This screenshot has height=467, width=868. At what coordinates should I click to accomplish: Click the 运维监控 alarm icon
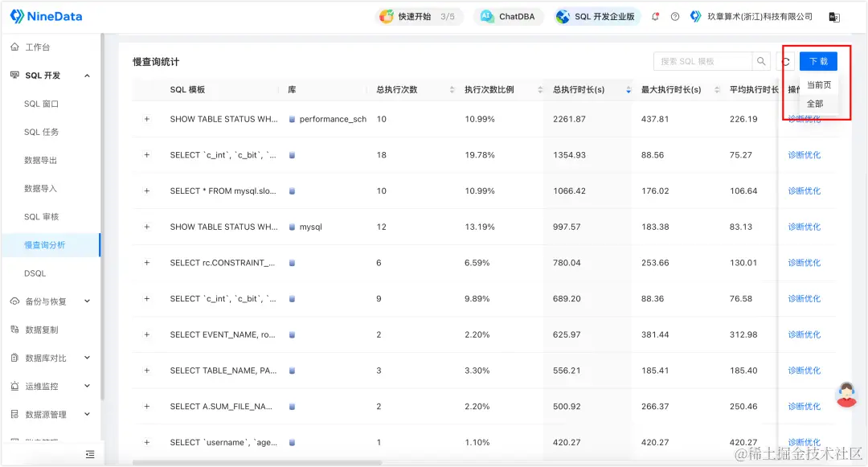point(15,386)
